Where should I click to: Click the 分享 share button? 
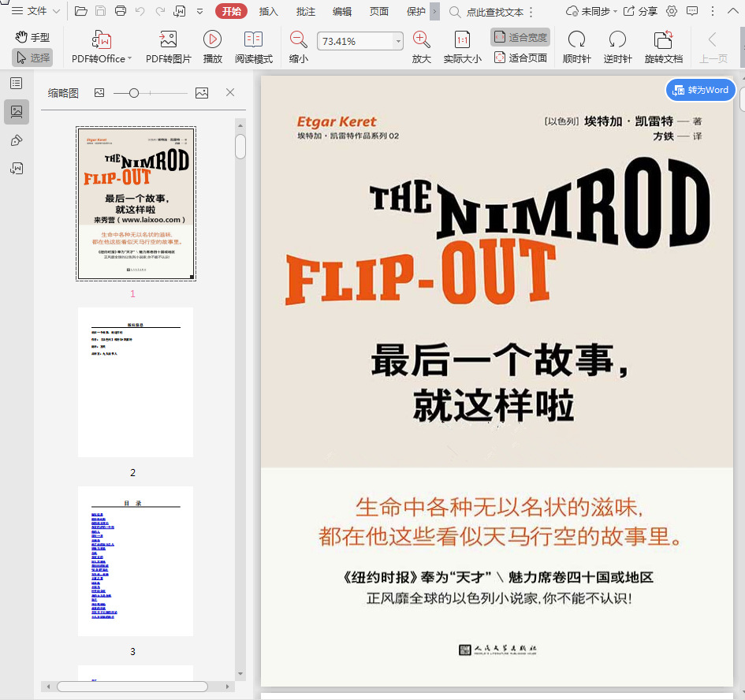(x=640, y=11)
